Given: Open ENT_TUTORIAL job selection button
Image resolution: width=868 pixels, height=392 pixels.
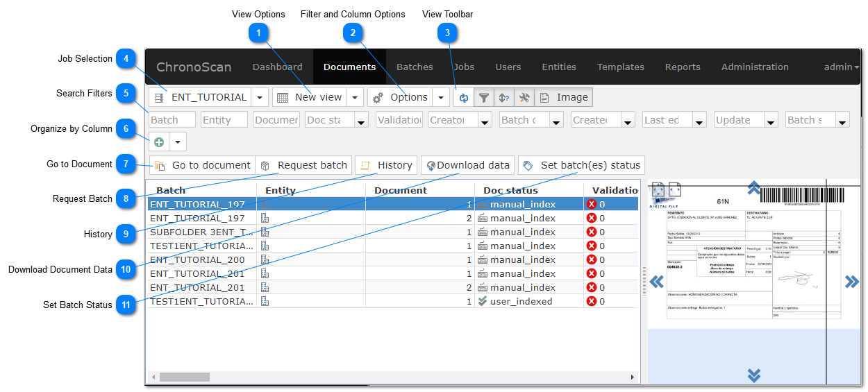Looking at the screenshot, I should tap(200, 97).
